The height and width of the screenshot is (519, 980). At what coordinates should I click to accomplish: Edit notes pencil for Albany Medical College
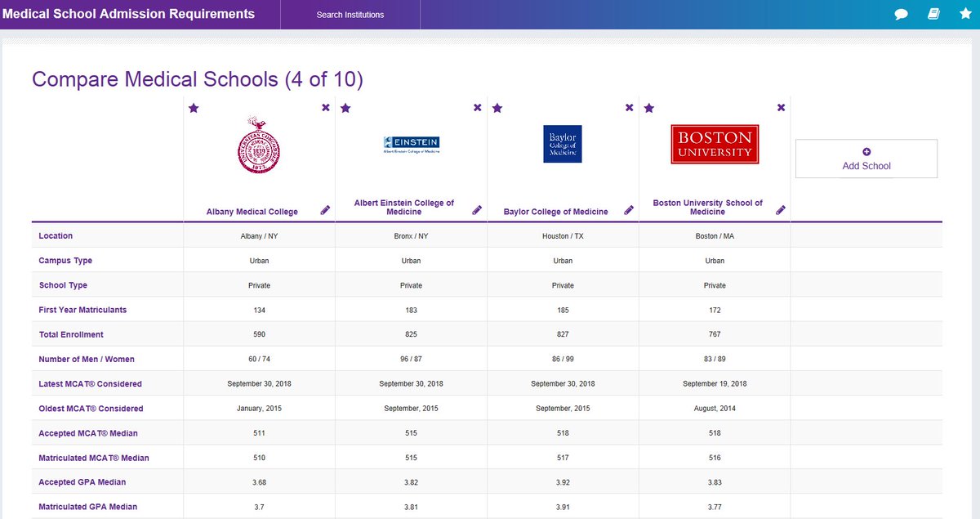coord(325,210)
